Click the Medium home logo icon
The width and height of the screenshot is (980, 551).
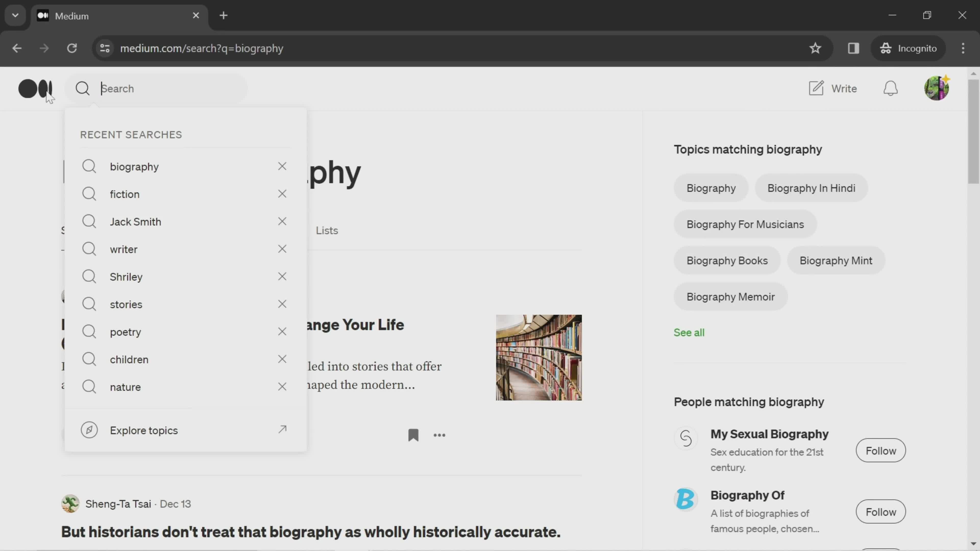[35, 87]
